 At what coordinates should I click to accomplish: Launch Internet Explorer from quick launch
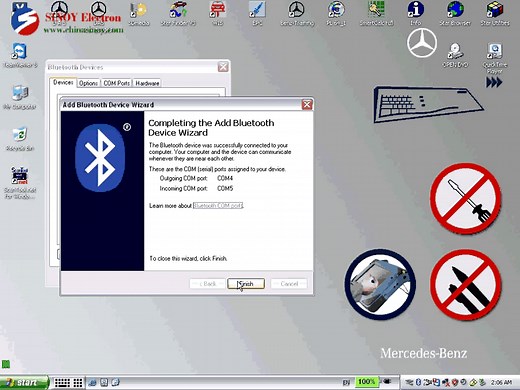pos(92,382)
